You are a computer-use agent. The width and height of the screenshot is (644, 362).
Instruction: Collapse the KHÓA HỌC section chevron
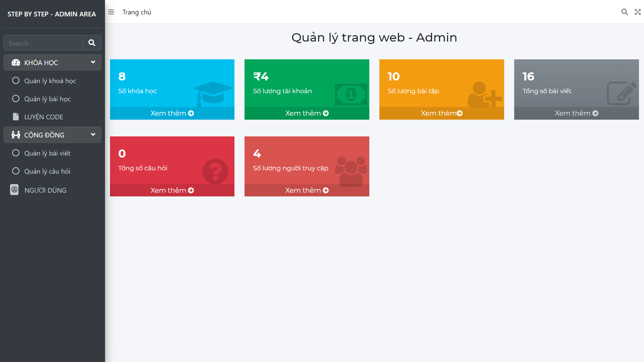[x=93, y=62]
